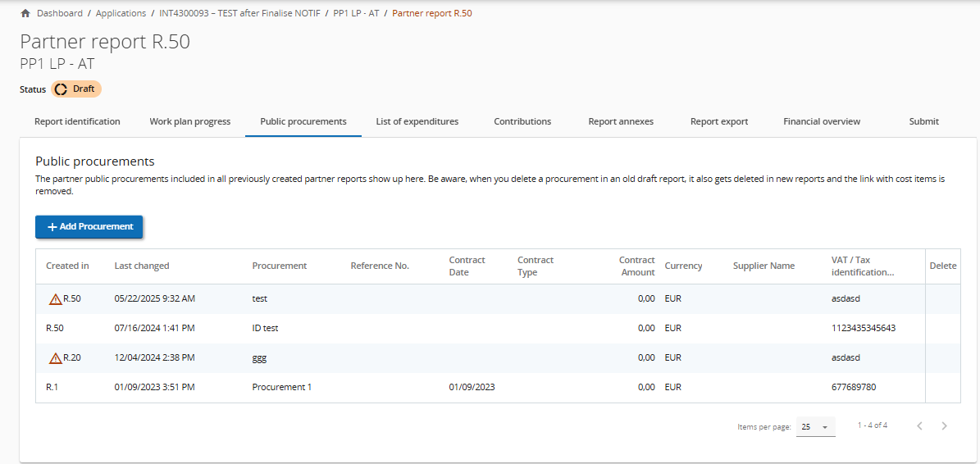
Task: Click warning triangle beside R.20
Action: pyautogui.click(x=55, y=358)
